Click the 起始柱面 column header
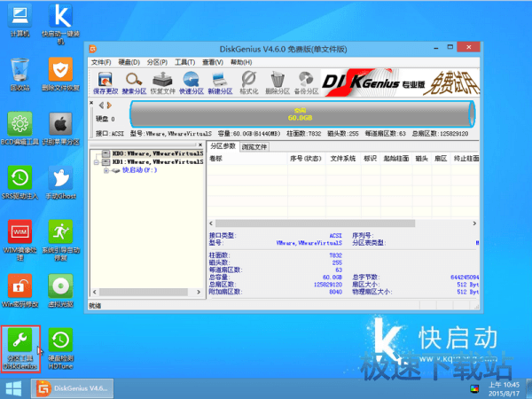Viewport: 532px width, 399px height. [x=396, y=159]
